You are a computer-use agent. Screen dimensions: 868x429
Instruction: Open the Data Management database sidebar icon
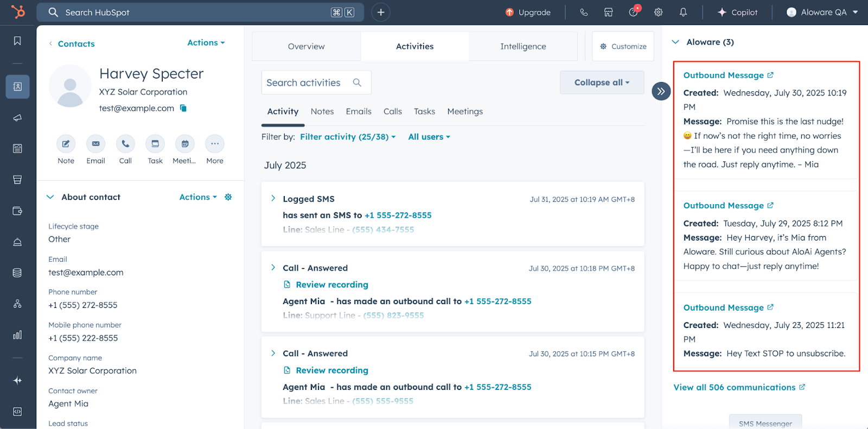(x=17, y=273)
